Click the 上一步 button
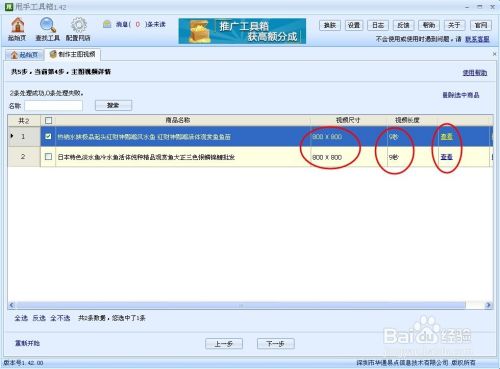500x369 pixels. click(224, 344)
